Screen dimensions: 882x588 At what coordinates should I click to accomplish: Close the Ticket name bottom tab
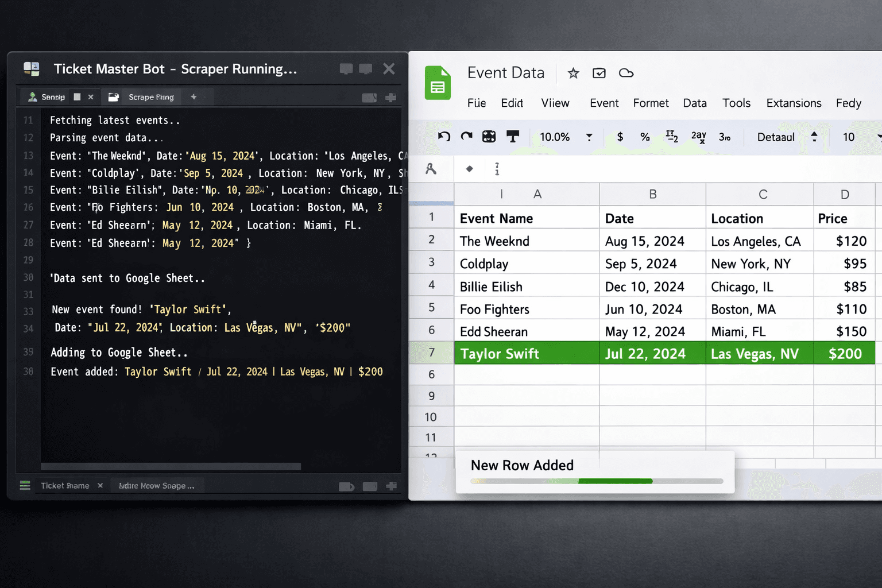point(100,486)
